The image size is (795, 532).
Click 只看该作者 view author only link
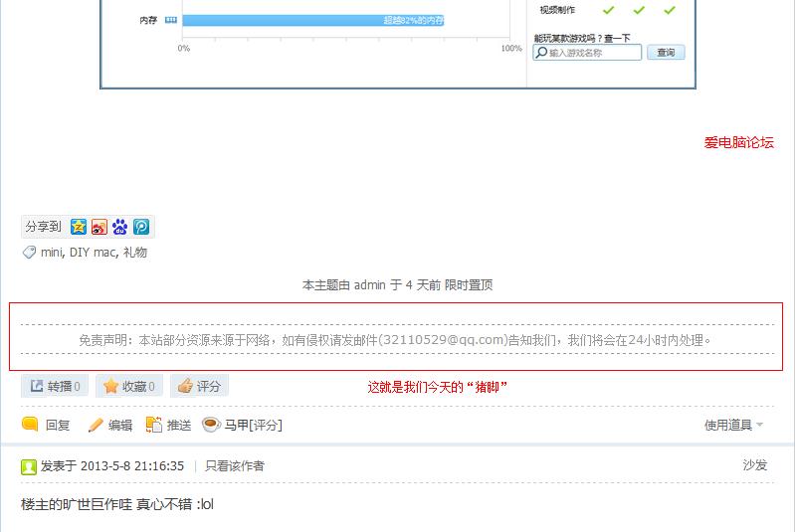[234, 466]
